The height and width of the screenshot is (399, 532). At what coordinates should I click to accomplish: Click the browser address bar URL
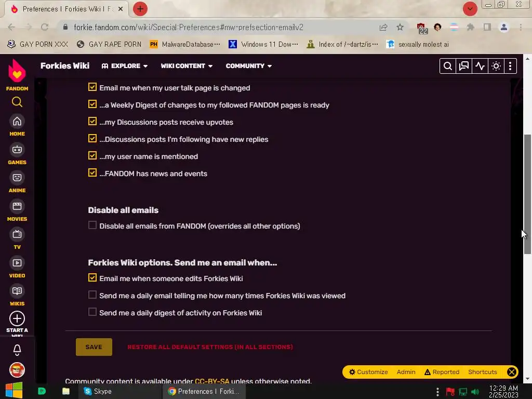tap(189, 27)
